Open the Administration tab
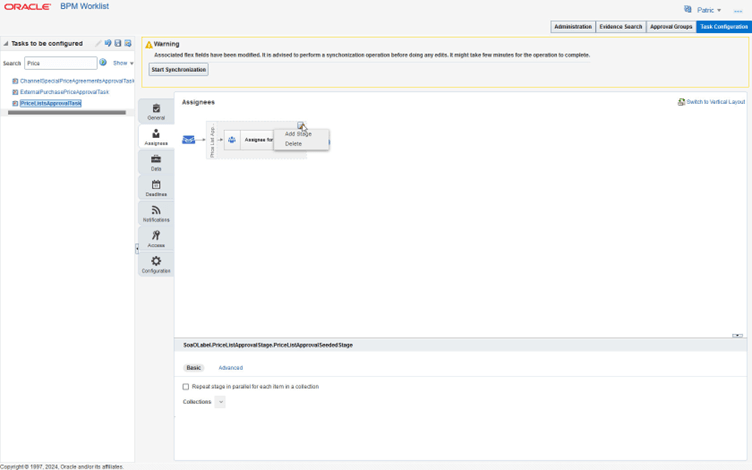The height and width of the screenshot is (470, 752). click(573, 27)
